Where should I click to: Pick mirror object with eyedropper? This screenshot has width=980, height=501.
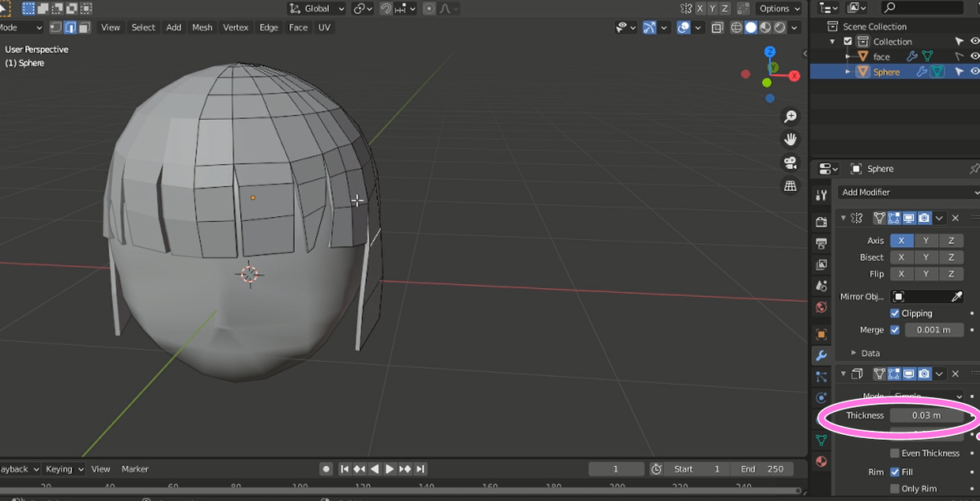click(957, 296)
